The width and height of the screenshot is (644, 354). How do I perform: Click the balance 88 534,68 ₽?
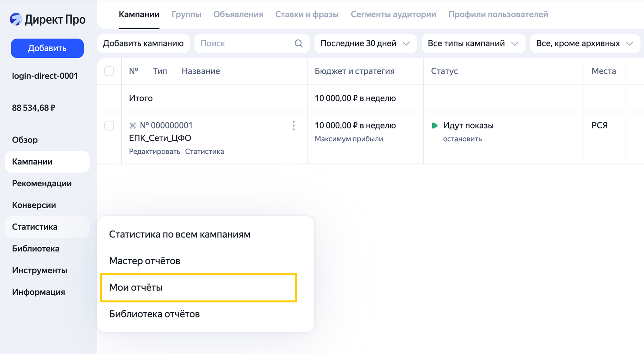point(33,108)
